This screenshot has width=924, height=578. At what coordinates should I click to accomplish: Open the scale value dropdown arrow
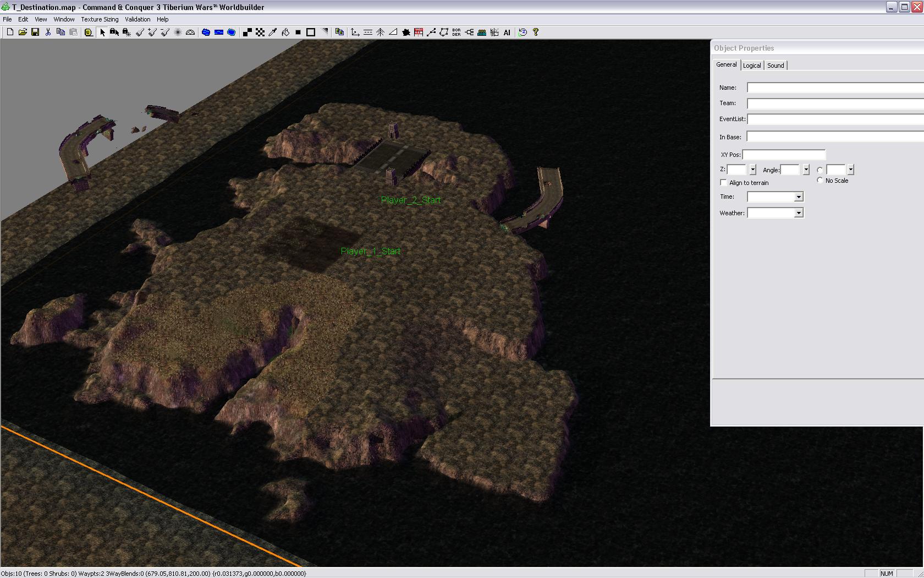pyautogui.click(x=850, y=170)
